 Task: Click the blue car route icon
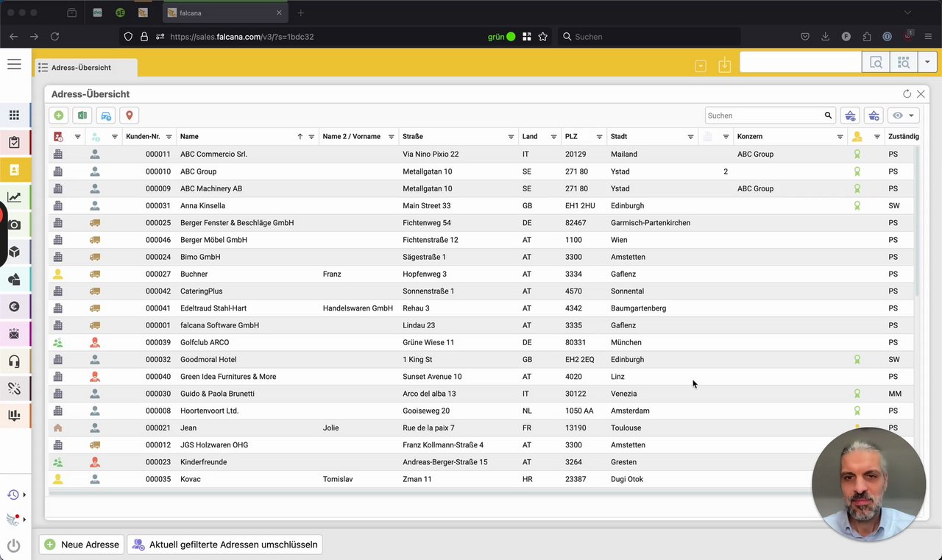[x=106, y=116]
